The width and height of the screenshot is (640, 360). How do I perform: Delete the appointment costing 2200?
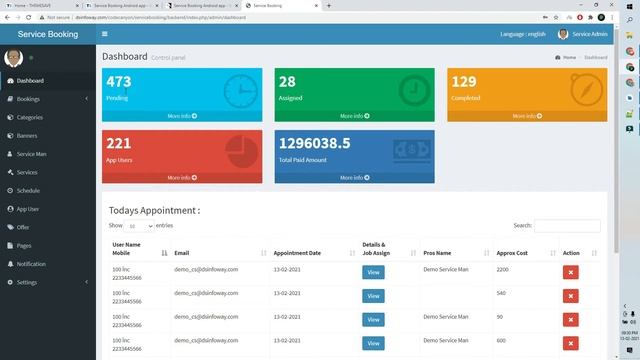(571, 272)
